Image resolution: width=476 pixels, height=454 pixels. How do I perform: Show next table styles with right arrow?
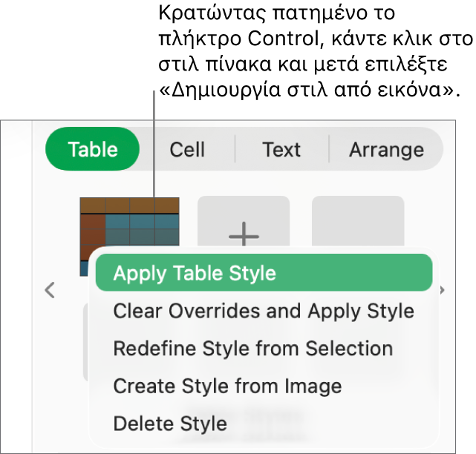point(443,290)
